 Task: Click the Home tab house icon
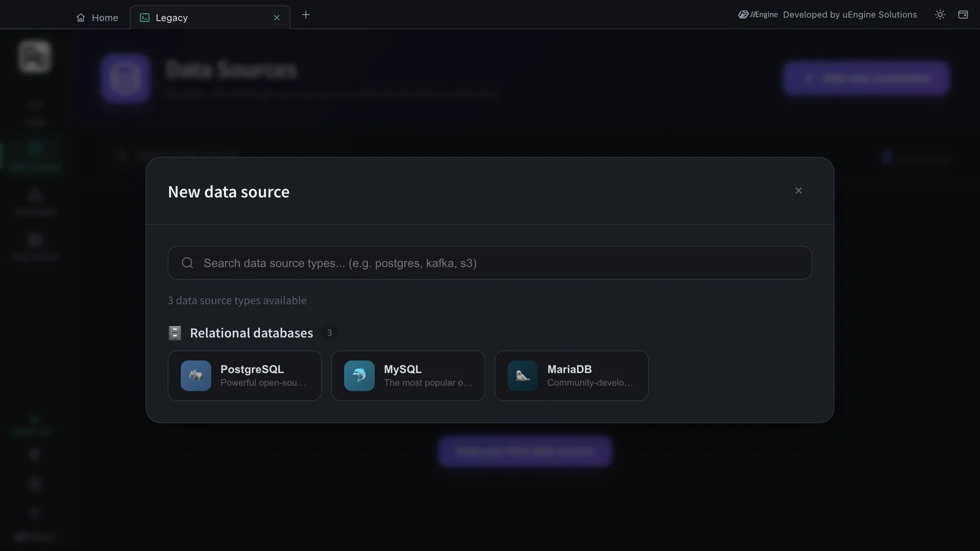[81, 18]
